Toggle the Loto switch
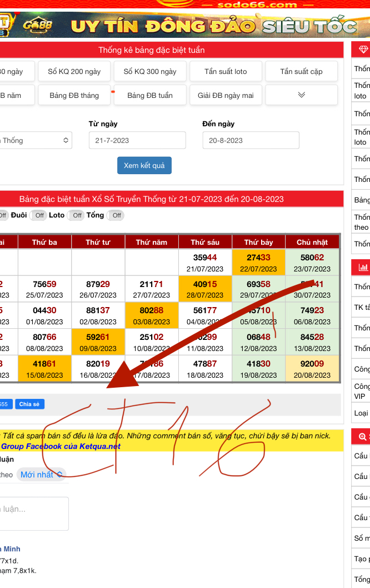Image resolution: width=370 pixels, height=588 pixels. click(77, 215)
